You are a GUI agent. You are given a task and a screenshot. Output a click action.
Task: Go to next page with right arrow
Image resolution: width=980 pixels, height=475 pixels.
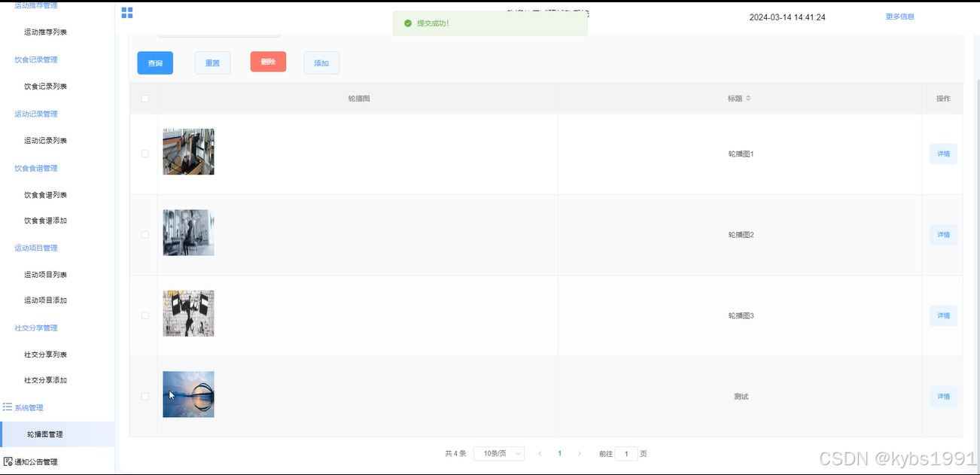(x=579, y=454)
